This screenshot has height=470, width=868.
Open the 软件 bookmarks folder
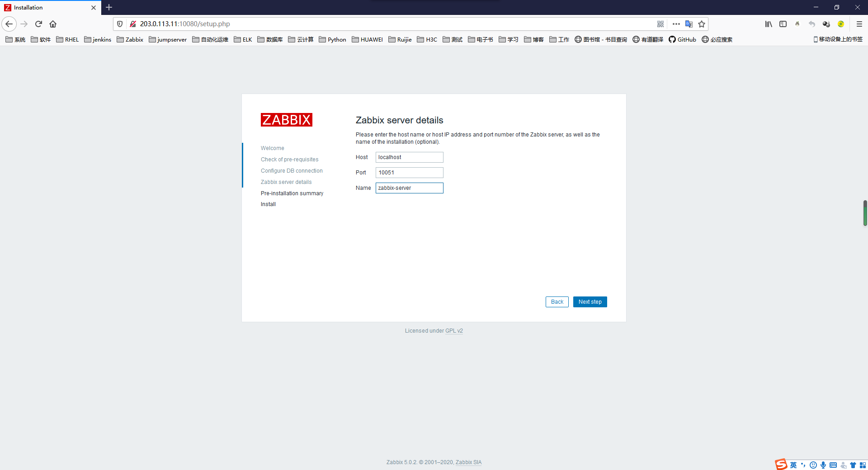click(41, 39)
